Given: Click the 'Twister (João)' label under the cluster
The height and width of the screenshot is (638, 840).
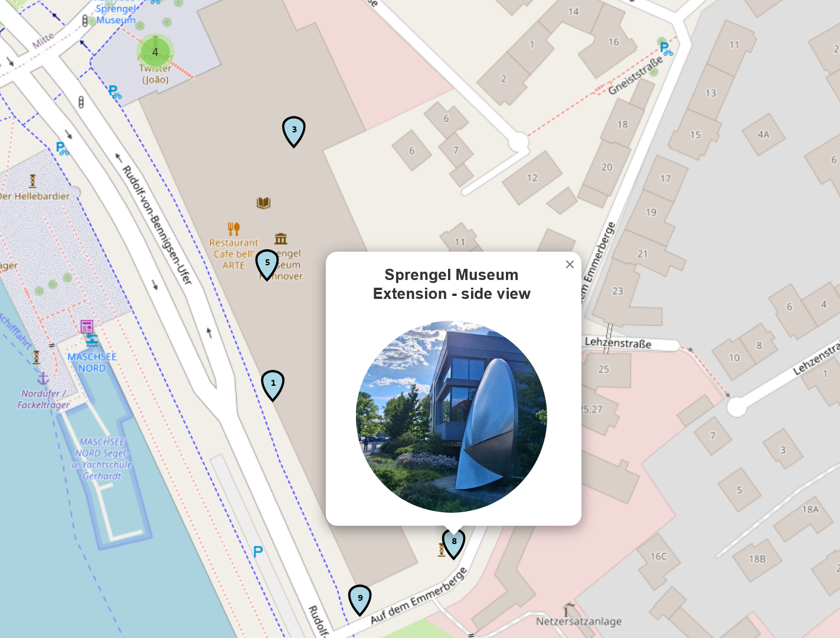Looking at the screenshot, I should 155,74.
